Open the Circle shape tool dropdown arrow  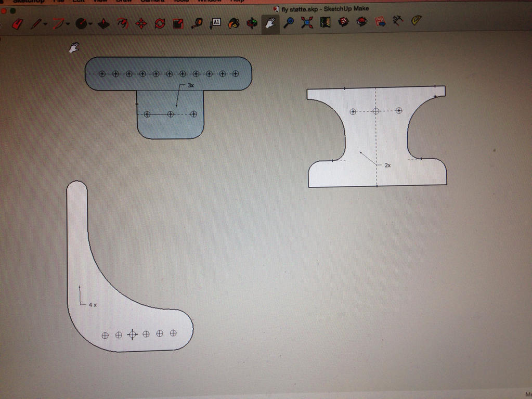[90, 24]
